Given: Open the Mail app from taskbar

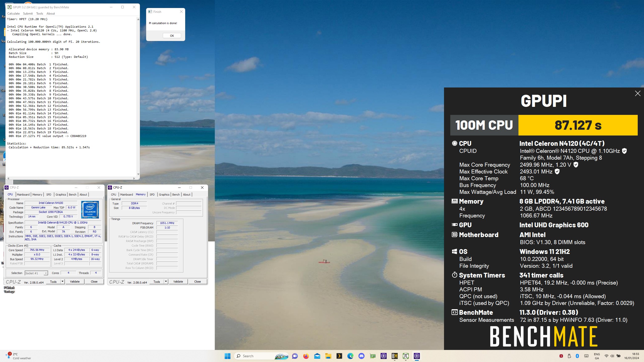Looking at the screenshot, I should [317, 356].
